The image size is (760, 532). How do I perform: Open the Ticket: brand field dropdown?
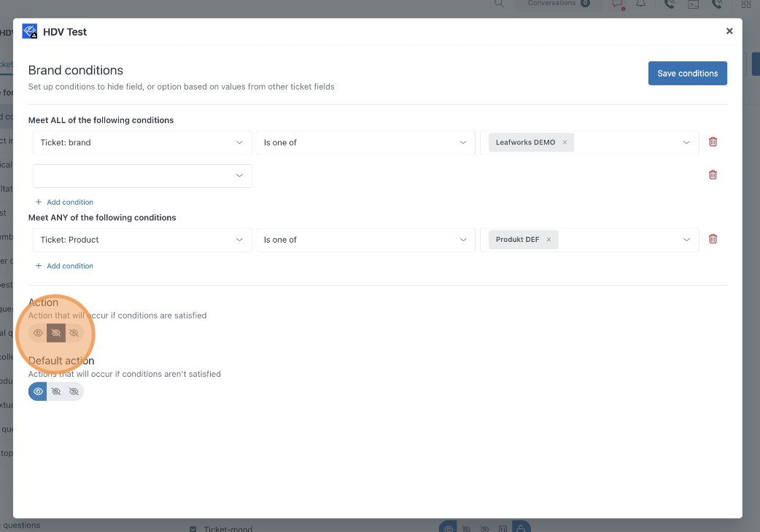click(142, 143)
